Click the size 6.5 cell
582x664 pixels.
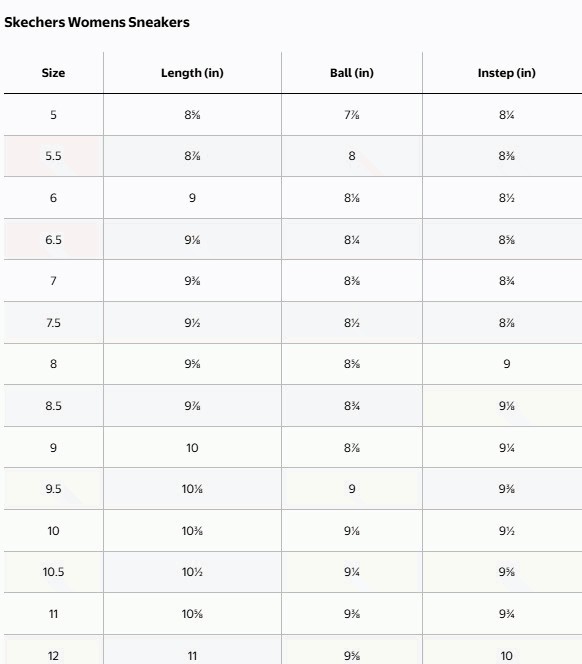tap(53, 240)
